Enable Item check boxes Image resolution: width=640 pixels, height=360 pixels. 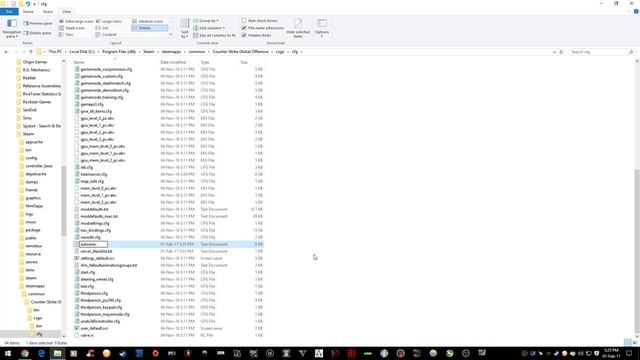[x=259, y=20]
